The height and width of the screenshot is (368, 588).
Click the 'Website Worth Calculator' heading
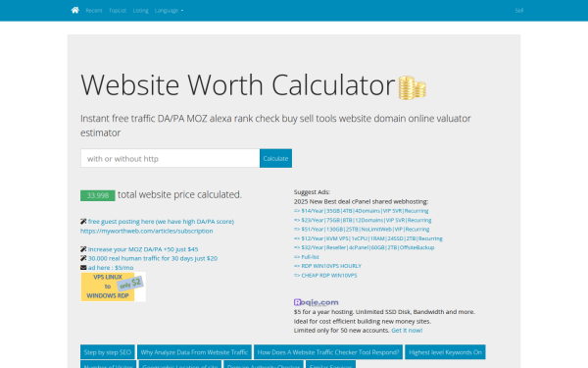238,85
